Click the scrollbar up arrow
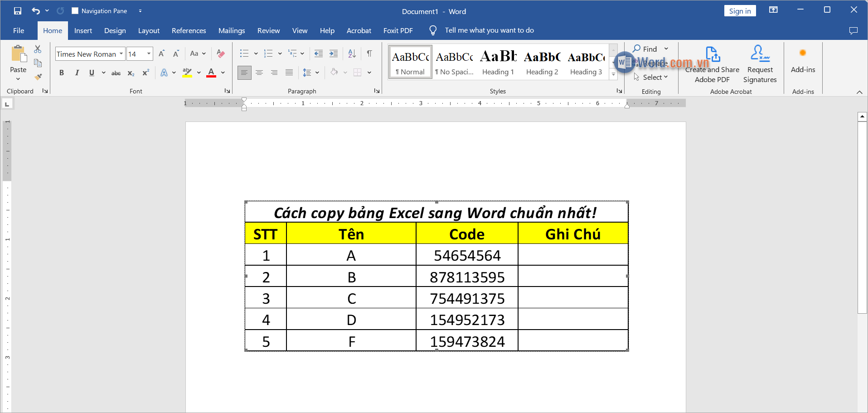The height and width of the screenshot is (413, 868). [862, 117]
